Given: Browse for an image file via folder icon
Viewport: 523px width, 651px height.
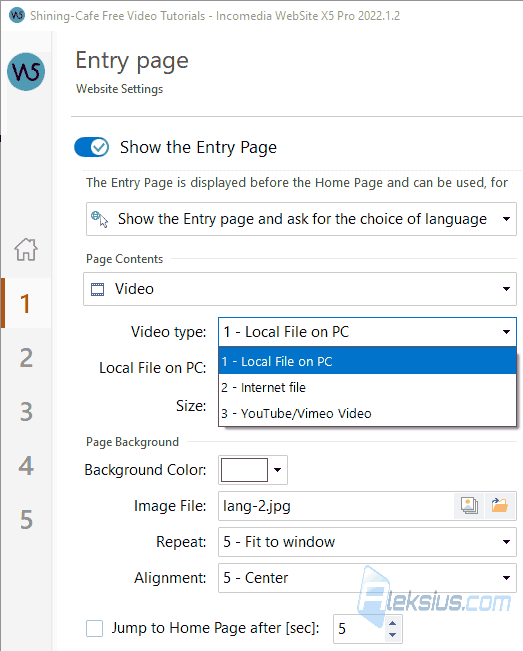Looking at the screenshot, I should (x=500, y=506).
